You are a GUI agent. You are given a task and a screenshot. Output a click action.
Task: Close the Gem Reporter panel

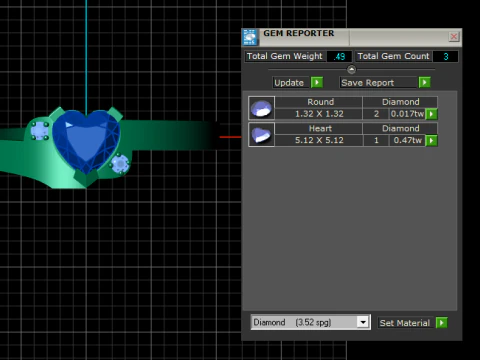454,37
